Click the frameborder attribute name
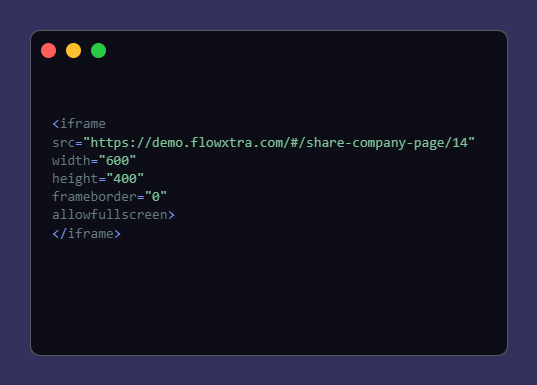Viewport: 537px width, 385px height. [x=95, y=197]
